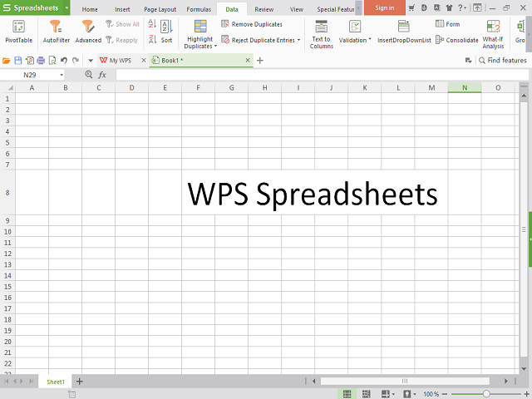Click Consolidate data

pyautogui.click(x=456, y=40)
